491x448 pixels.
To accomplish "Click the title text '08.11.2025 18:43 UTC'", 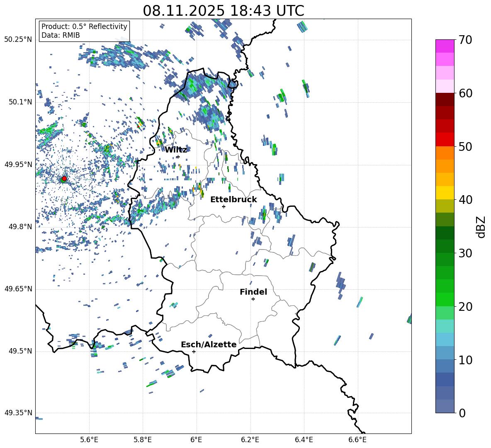I will pyautogui.click(x=223, y=11).
